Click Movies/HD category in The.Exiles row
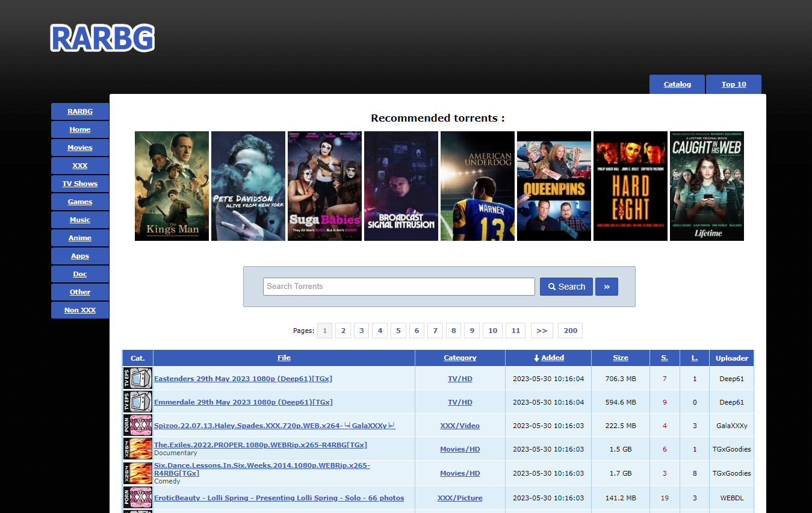Screen dimensions: 812x513 [460, 449]
